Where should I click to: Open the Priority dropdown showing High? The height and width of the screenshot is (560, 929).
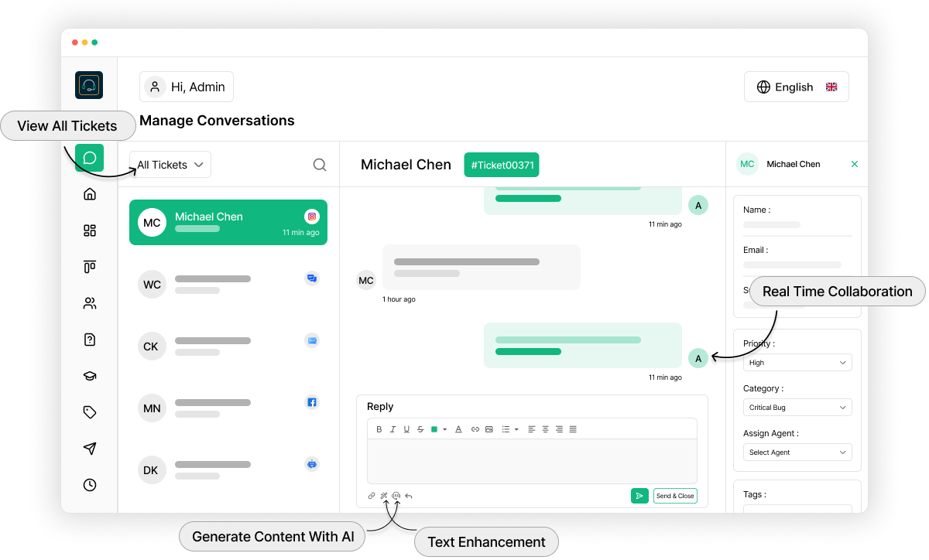(797, 363)
